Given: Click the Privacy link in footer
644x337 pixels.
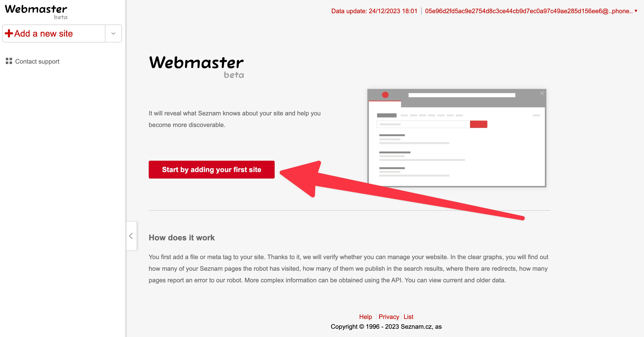Looking at the screenshot, I should (x=389, y=316).
